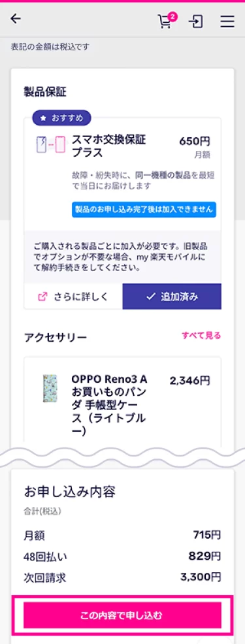The width and height of the screenshot is (245, 644).
Task: Go back with the arrow icon
Action: [16, 19]
